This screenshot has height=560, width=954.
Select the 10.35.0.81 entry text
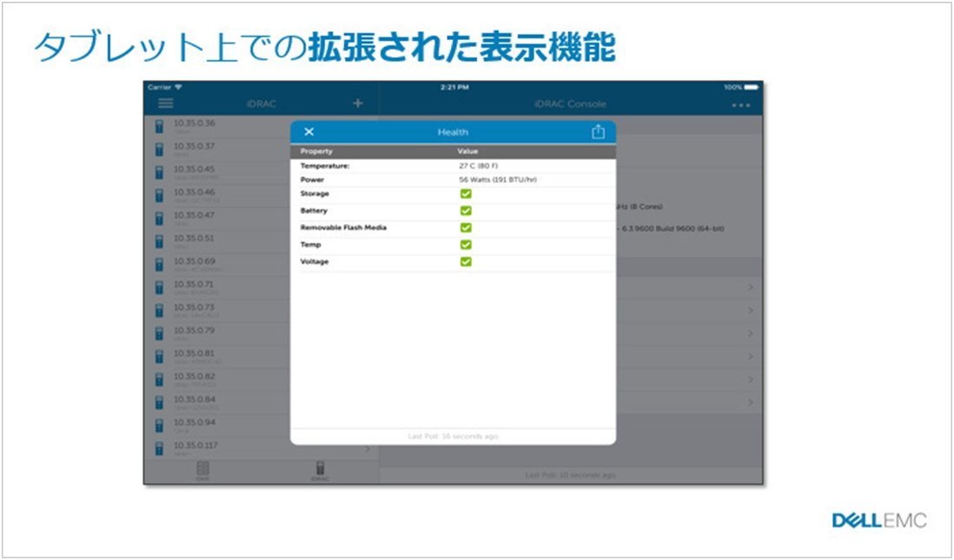[194, 353]
